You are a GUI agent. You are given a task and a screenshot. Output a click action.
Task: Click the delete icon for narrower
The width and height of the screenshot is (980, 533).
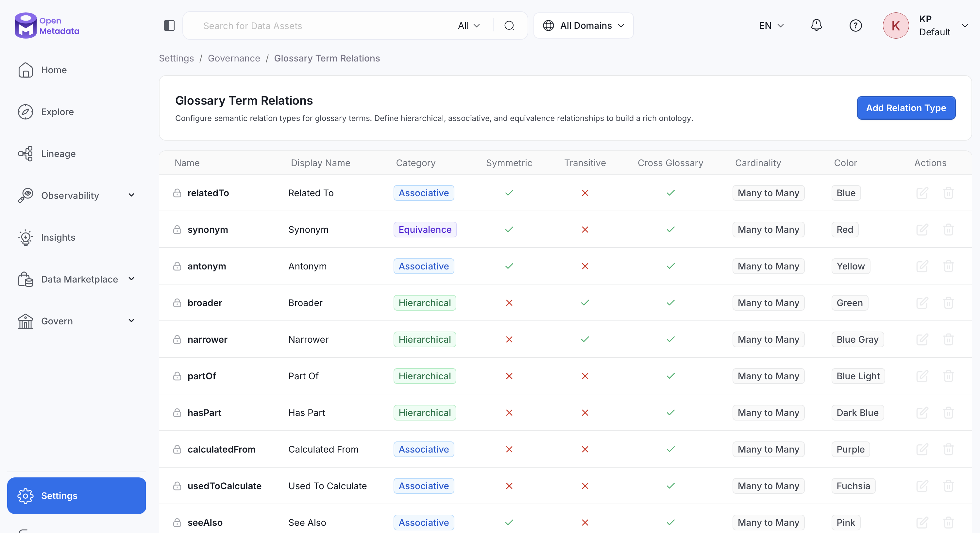pos(948,339)
